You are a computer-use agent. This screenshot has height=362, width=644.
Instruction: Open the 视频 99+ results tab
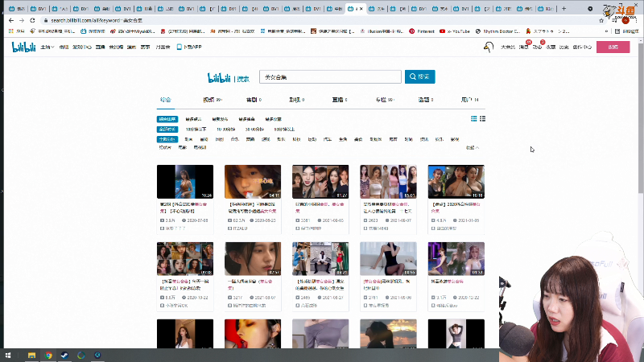213,100
